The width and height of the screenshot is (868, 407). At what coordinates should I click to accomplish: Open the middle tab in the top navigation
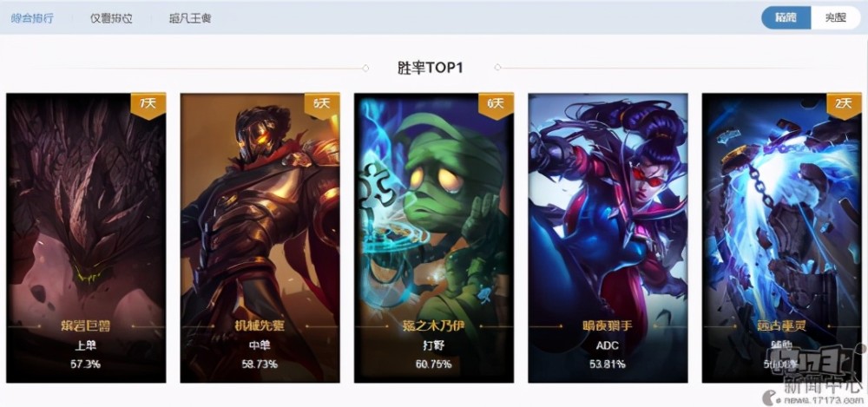coord(111,17)
